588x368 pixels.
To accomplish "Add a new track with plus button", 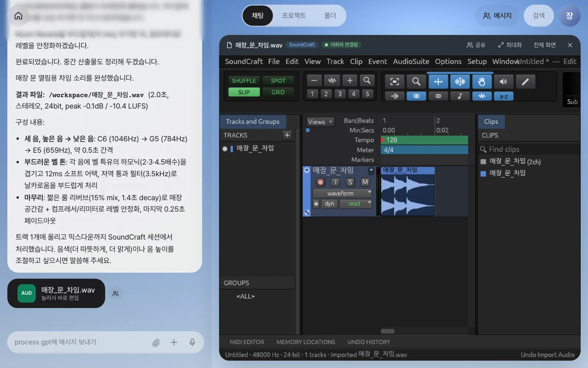I will 287,135.
